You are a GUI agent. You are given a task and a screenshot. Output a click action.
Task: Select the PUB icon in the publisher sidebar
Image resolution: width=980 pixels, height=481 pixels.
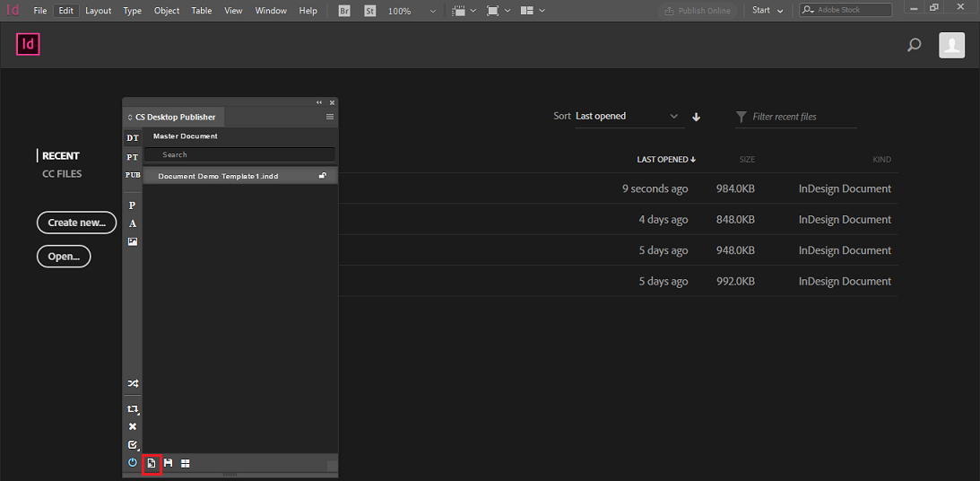[133, 175]
